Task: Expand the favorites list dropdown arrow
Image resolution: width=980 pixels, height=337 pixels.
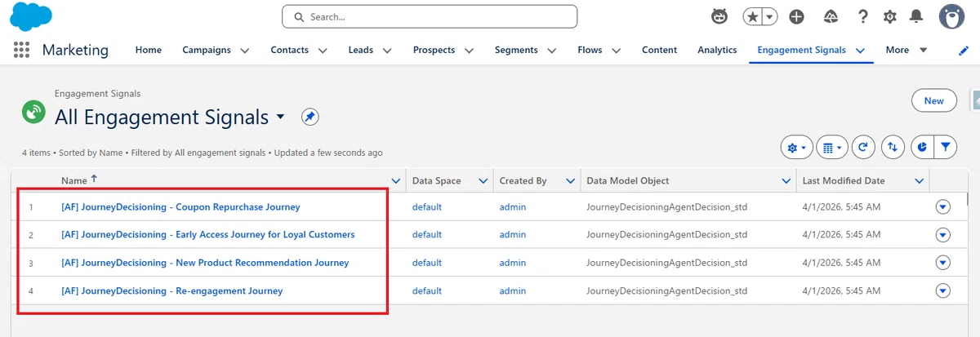Action: pos(770,16)
